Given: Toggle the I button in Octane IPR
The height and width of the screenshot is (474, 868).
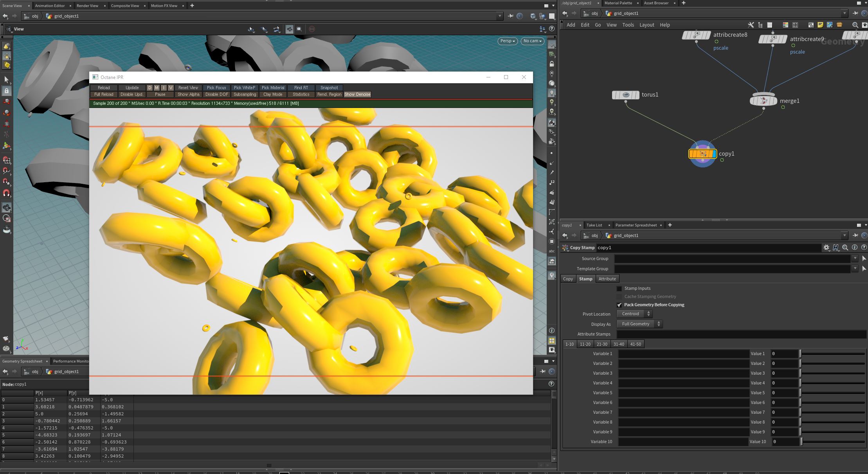Looking at the screenshot, I should (x=164, y=88).
